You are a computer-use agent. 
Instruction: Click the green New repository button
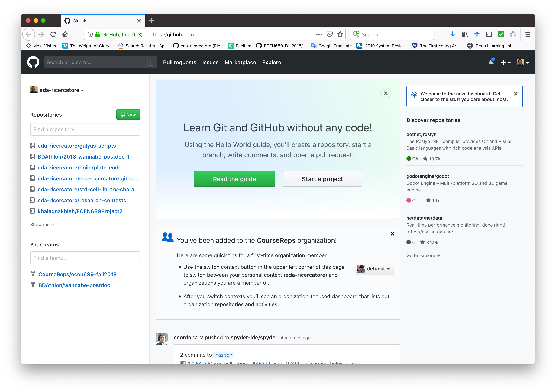pos(128,114)
